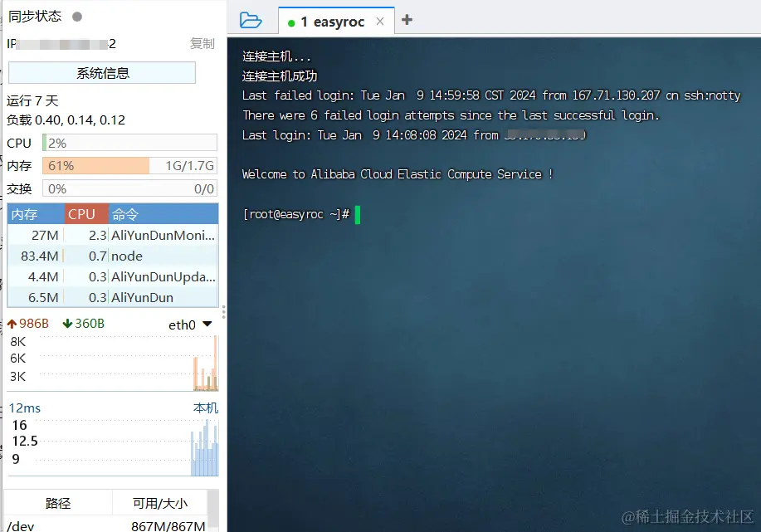Viewport: 761px width, 532px height.
Task: Click the uptime text 运行 7 天
Action: 32,101
